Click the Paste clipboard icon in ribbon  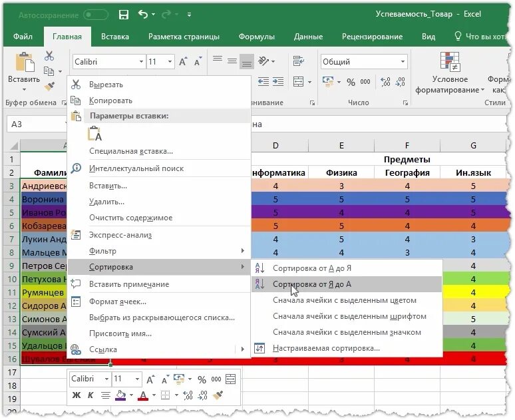[25, 62]
